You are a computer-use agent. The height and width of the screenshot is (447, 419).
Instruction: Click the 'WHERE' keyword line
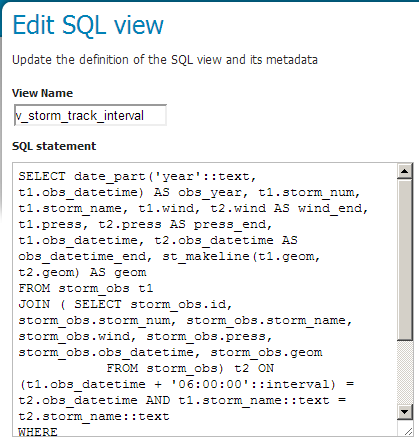point(38,432)
